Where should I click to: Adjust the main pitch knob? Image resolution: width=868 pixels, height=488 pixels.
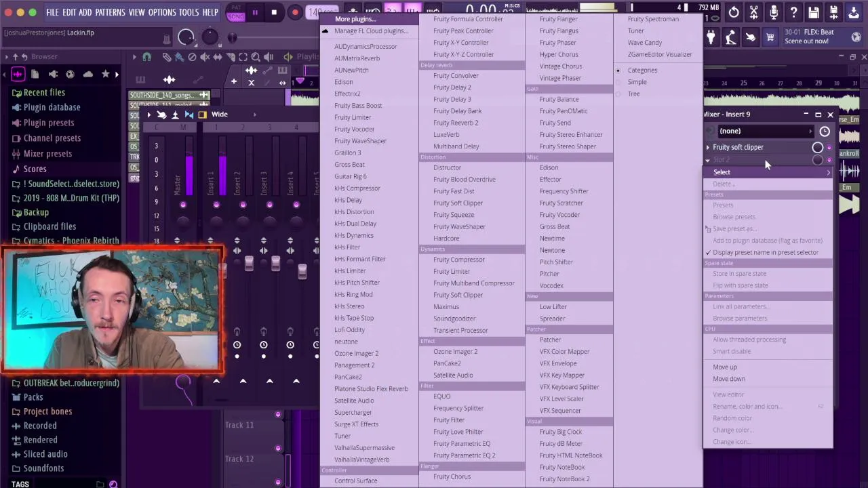pyautogui.click(x=210, y=37)
